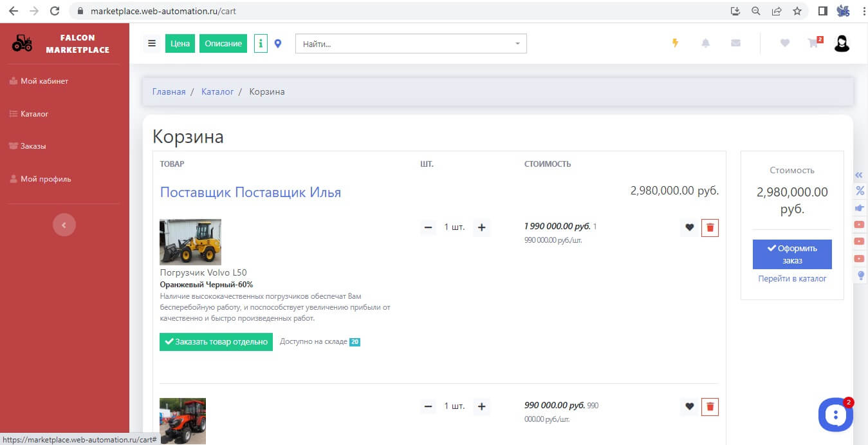Click browser back arrow

(14, 11)
